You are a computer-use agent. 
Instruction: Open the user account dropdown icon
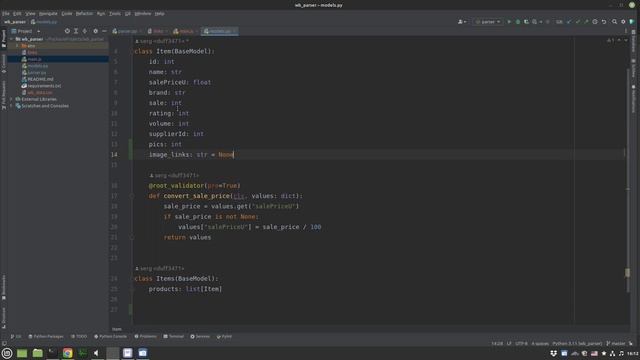462,22
